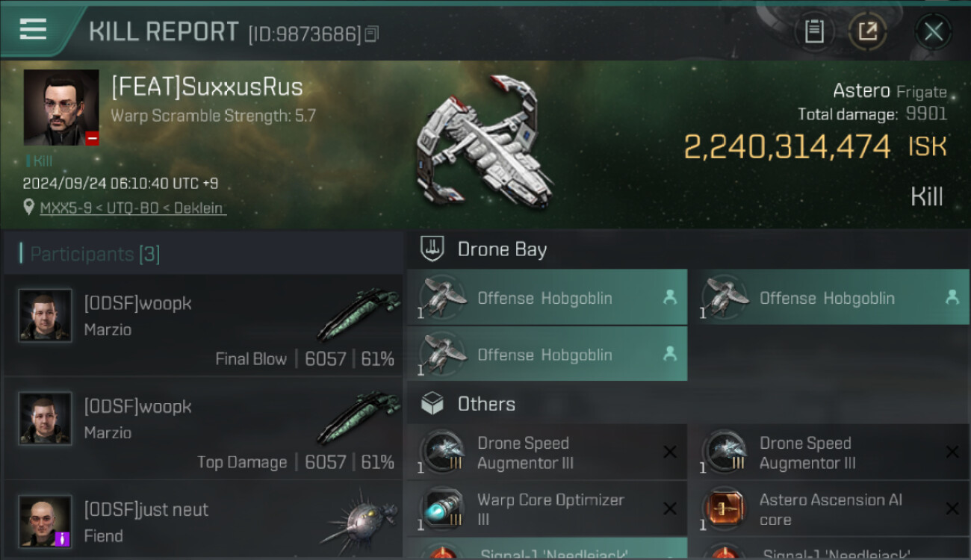Click person icon on right Hobgoblin
The width and height of the screenshot is (971, 560).
coord(952,297)
